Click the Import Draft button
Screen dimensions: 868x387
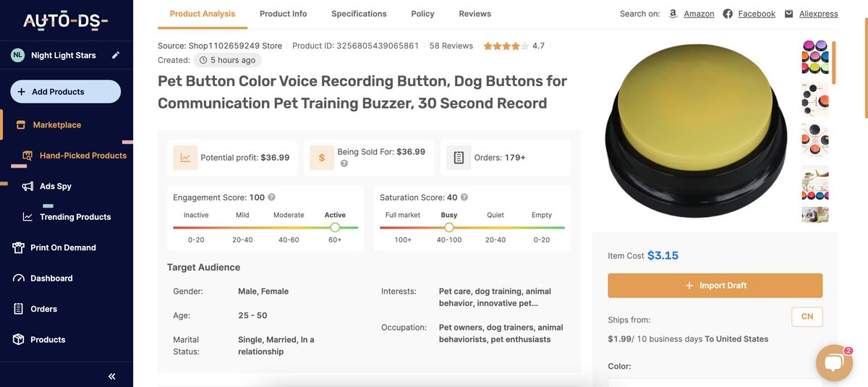(x=715, y=286)
